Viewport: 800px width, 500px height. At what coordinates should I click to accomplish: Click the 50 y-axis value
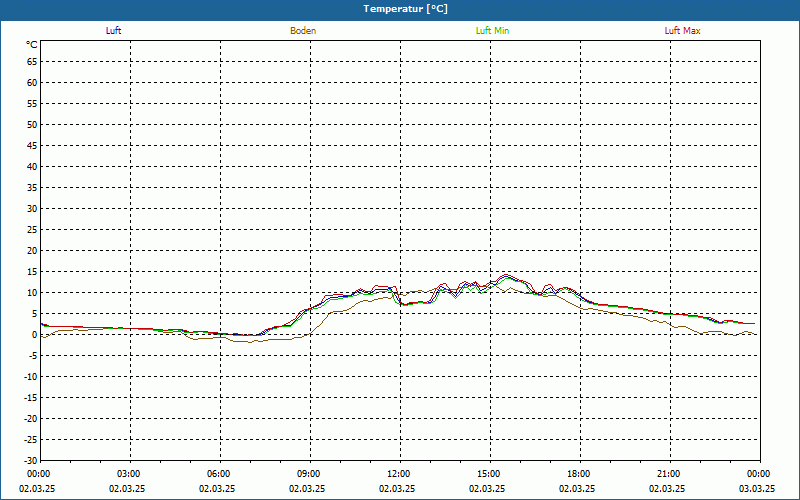coord(32,124)
